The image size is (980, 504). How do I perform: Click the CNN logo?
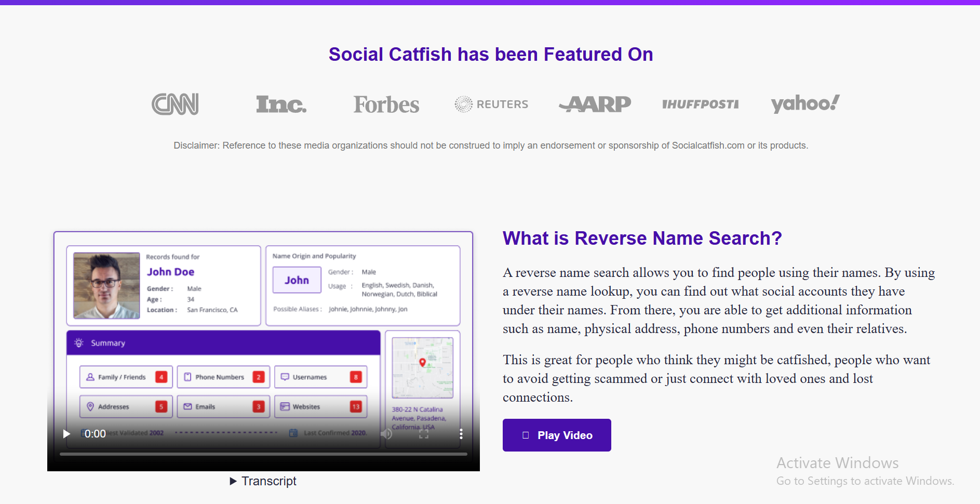click(x=175, y=104)
